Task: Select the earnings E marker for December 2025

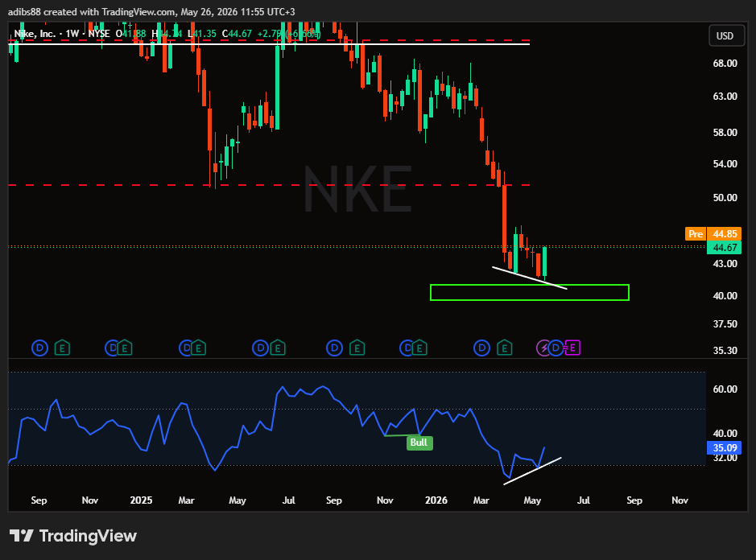Action: pos(419,348)
